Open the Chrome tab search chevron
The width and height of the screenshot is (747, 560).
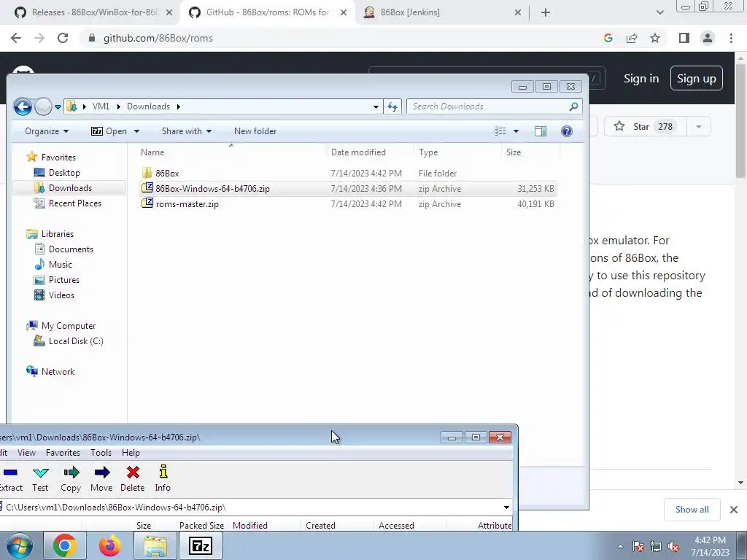(659, 12)
